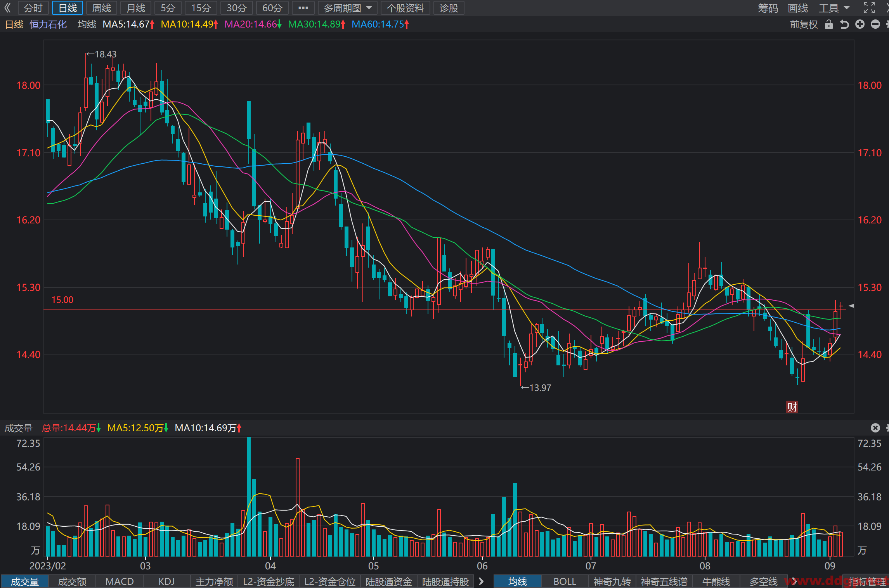This screenshot has height=588, width=889.
Task: Open the three-dots more periods menu
Action: (x=303, y=8)
